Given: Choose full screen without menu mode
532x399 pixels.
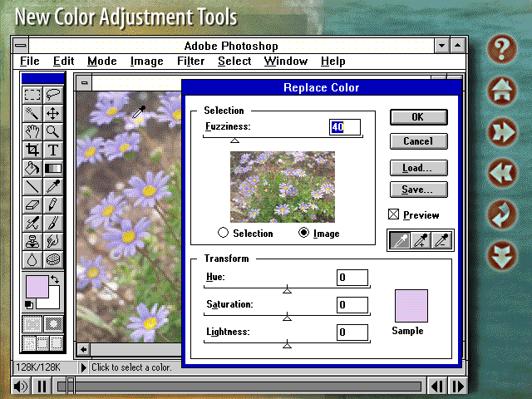Looking at the screenshot, I should tap(57, 343).
